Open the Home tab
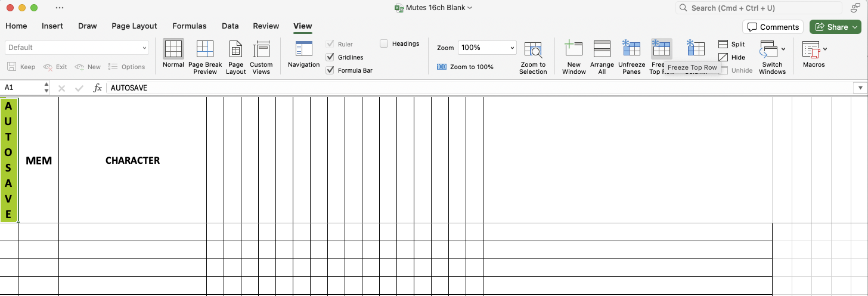Viewport: 868px width, 296px height. [16, 26]
